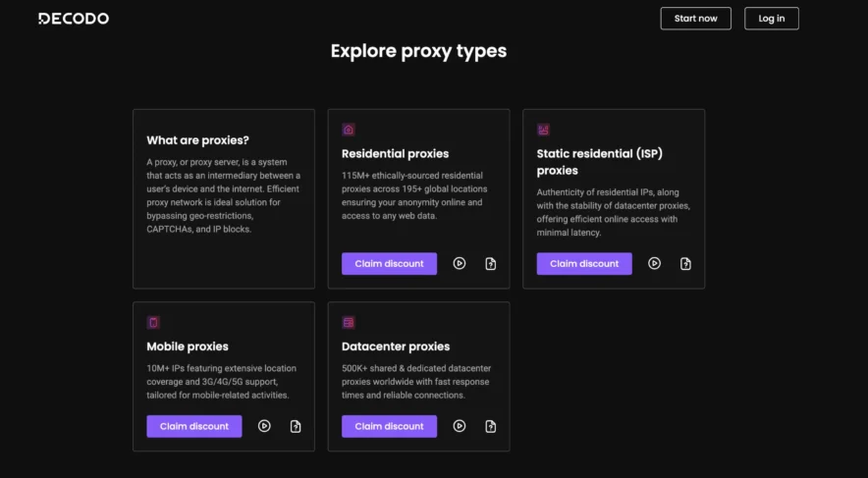The image size is (868, 478).
Task: Open the Log in page
Action: tap(771, 19)
